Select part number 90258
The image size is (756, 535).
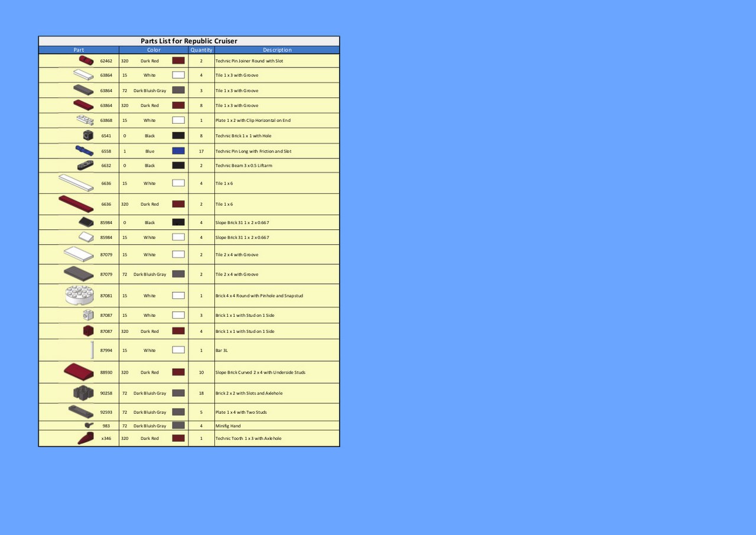tap(106, 393)
